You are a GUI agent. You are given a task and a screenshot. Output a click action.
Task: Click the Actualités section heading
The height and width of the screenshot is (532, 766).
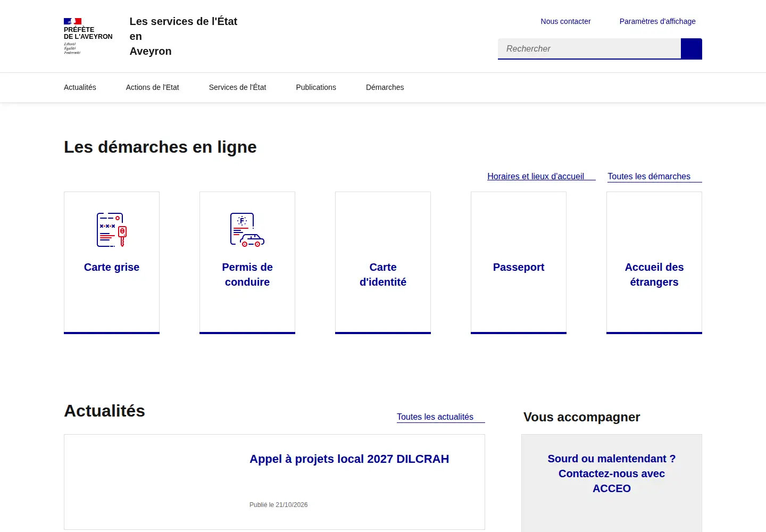point(104,411)
